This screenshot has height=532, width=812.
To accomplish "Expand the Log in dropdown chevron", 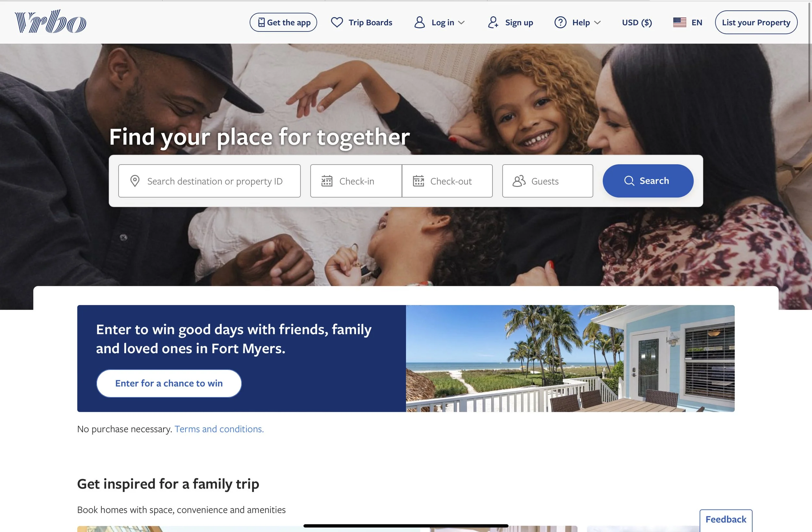I will (x=461, y=23).
